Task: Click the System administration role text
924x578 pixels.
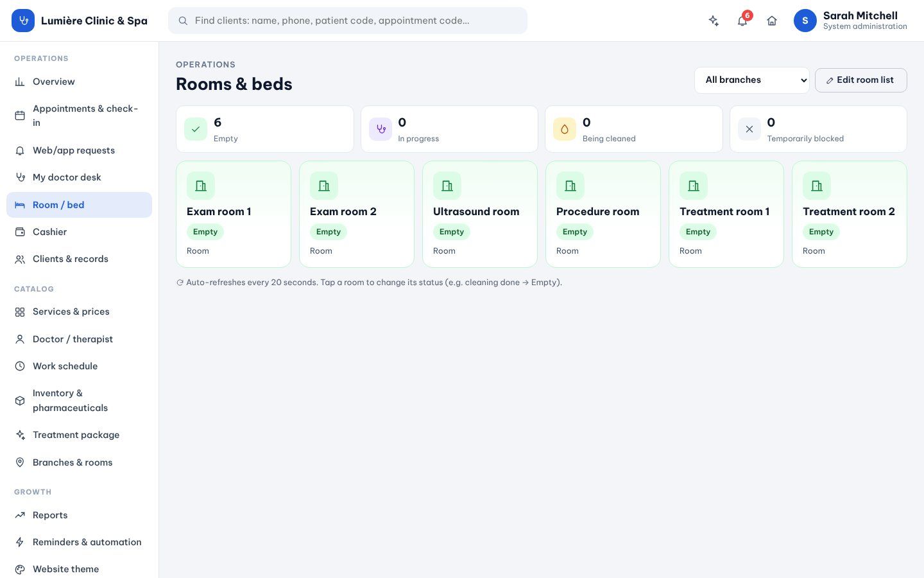Action: click(x=865, y=27)
